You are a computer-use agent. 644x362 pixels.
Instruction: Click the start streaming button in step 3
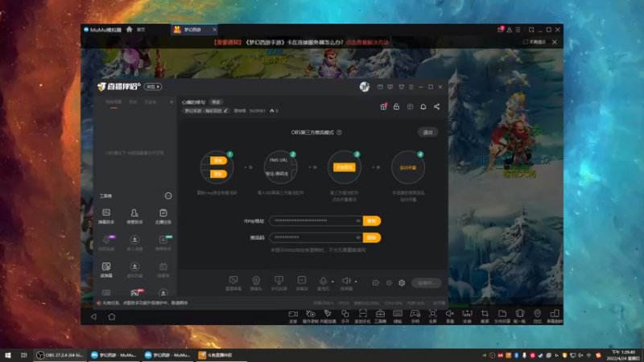pos(345,167)
